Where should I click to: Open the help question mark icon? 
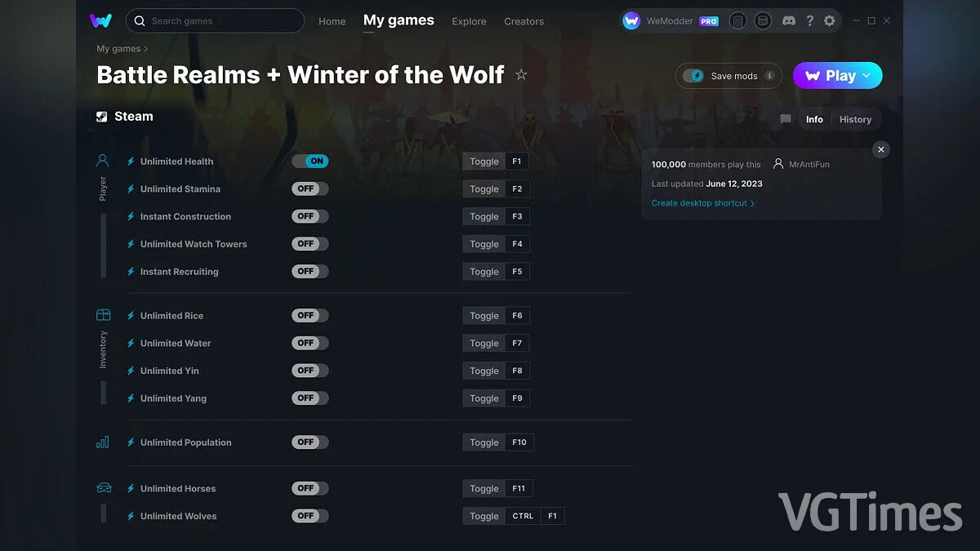click(809, 20)
